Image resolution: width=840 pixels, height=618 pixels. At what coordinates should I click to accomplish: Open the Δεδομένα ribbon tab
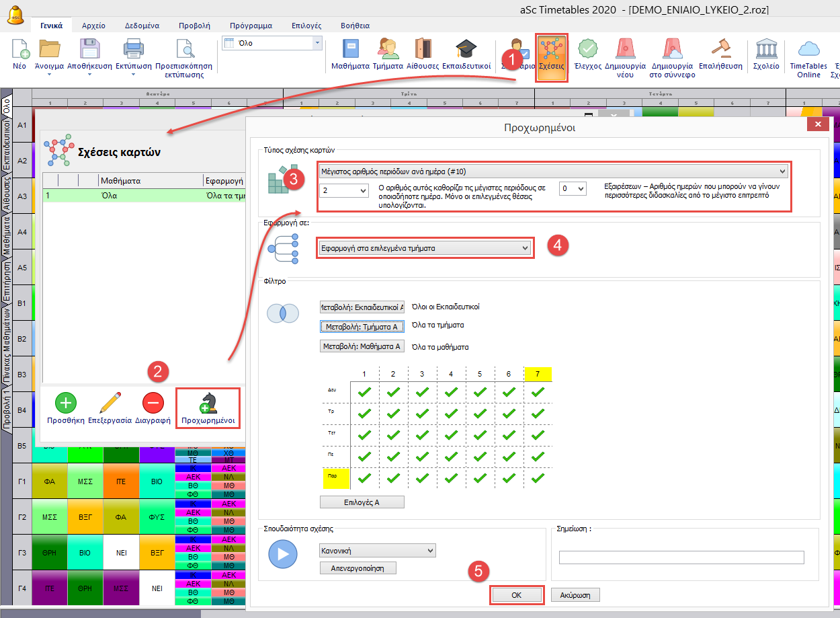[142, 26]
